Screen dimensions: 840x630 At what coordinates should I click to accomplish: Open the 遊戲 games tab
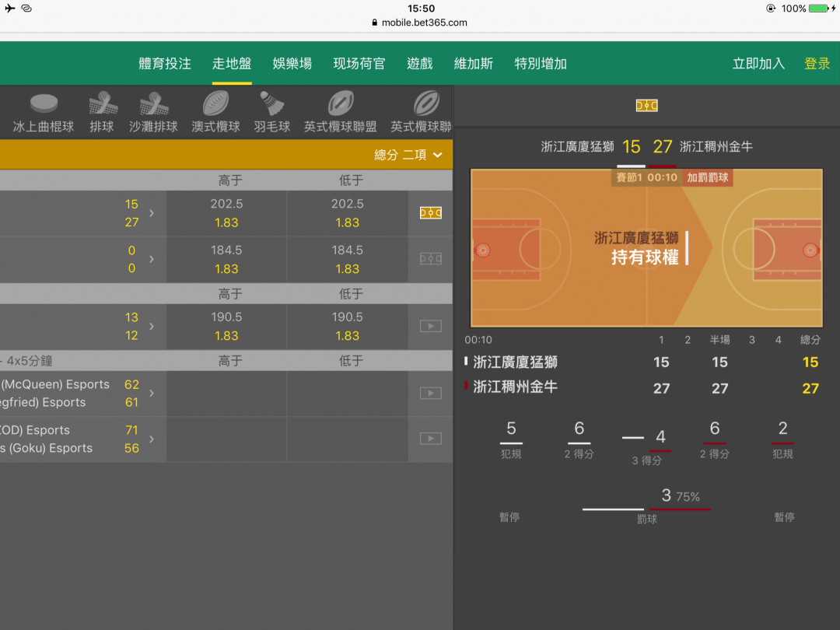click(x=420, y=64)
